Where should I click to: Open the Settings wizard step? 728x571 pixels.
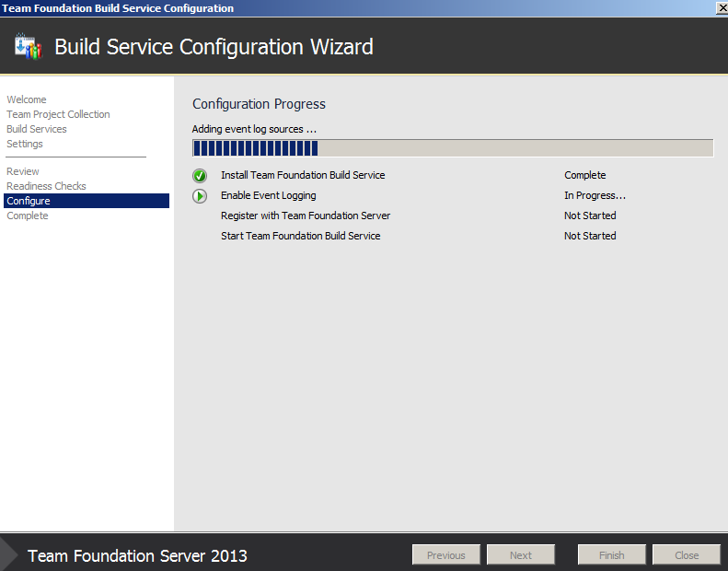[25, 144]
